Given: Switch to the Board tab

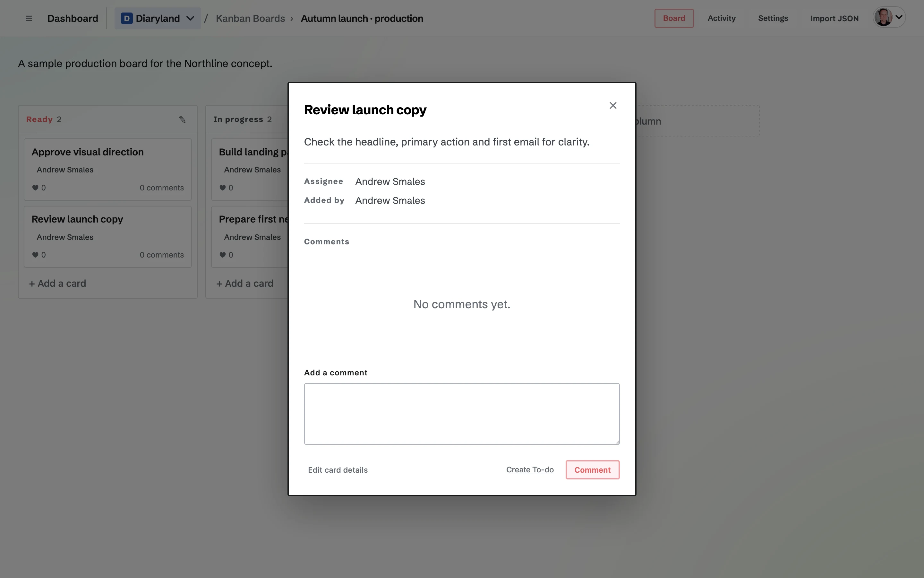Looking at the screenshot, I should tap(674, 18).
